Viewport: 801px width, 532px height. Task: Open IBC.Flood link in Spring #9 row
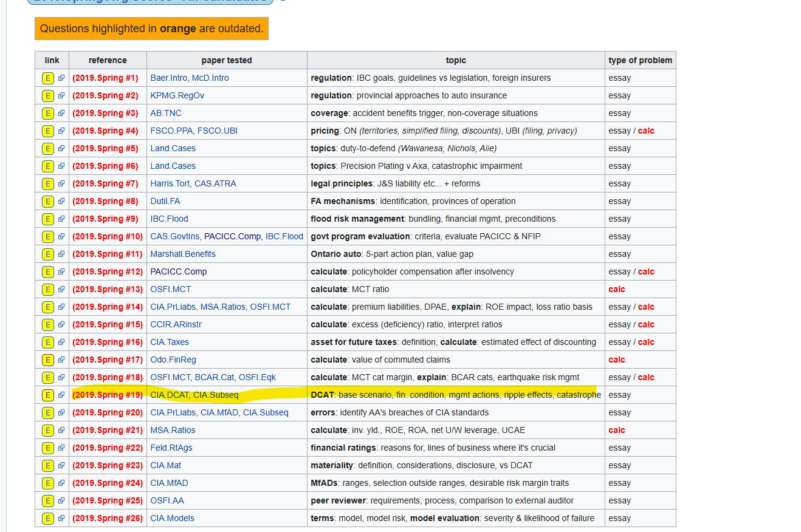[170, 219]
